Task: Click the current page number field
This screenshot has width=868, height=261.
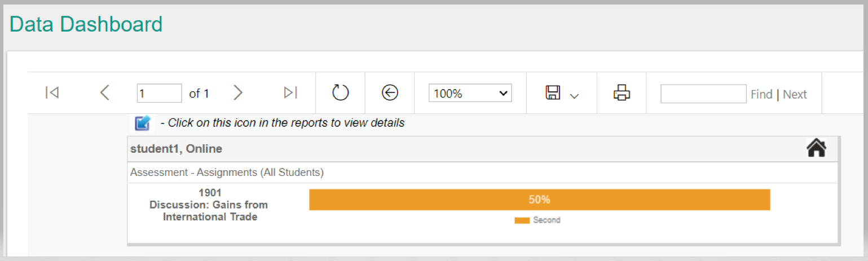Action: tap(159, 94)
